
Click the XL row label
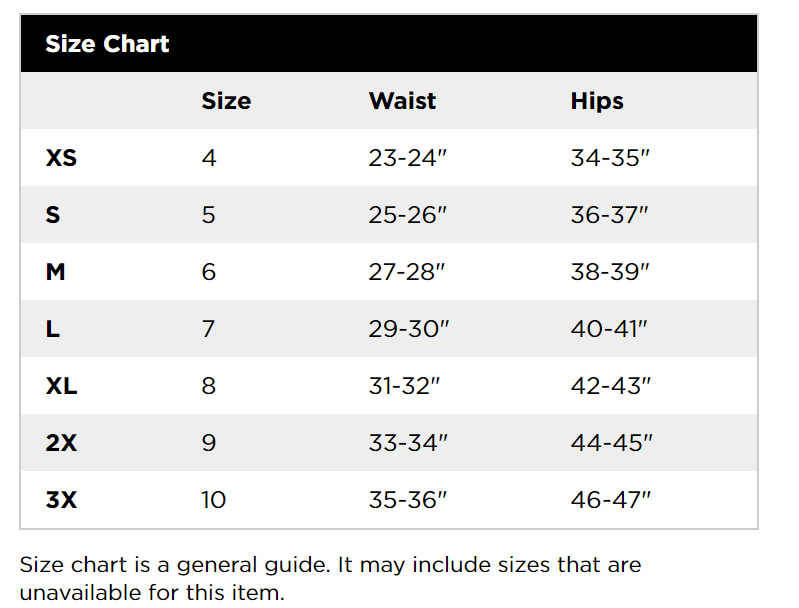tap(61, 386)
